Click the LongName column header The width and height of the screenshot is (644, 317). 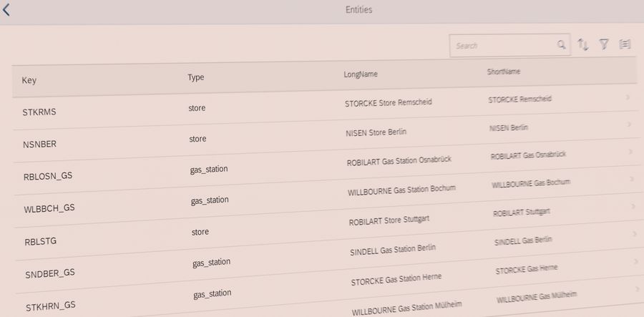[361, 74]
